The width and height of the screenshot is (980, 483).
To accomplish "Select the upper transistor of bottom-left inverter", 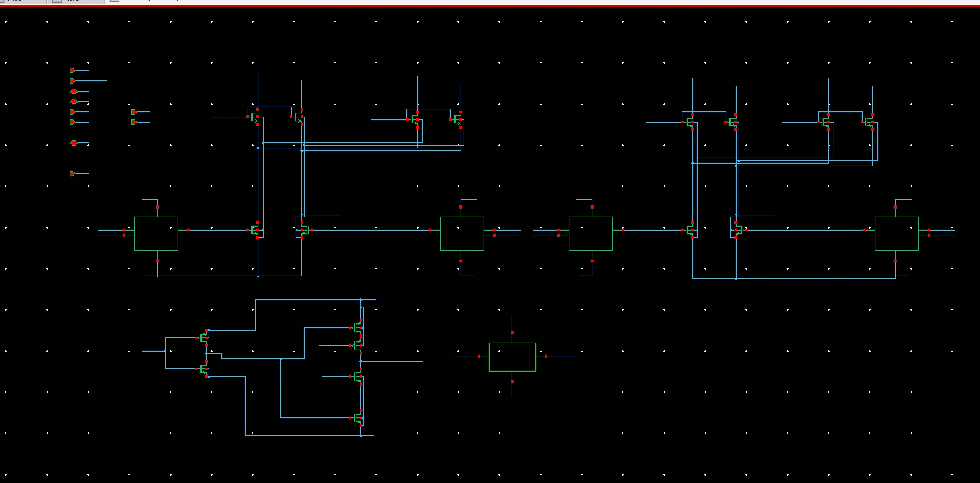I will point(204,338).
